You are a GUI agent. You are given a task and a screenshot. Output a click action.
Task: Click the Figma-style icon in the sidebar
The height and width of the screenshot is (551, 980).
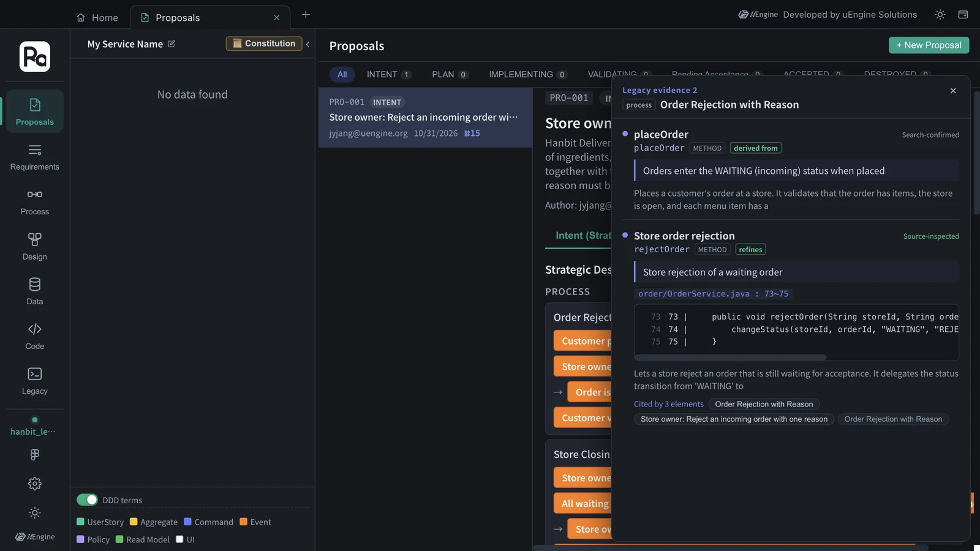(x=35, y=454)
